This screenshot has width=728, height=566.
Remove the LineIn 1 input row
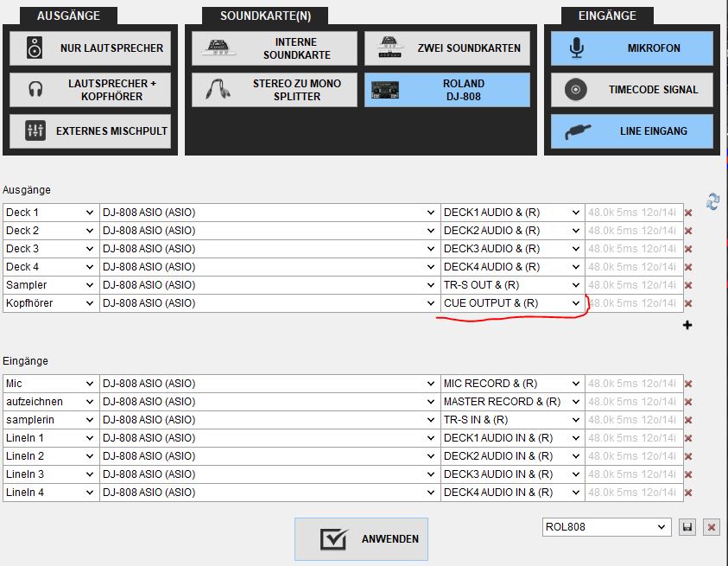688,438
